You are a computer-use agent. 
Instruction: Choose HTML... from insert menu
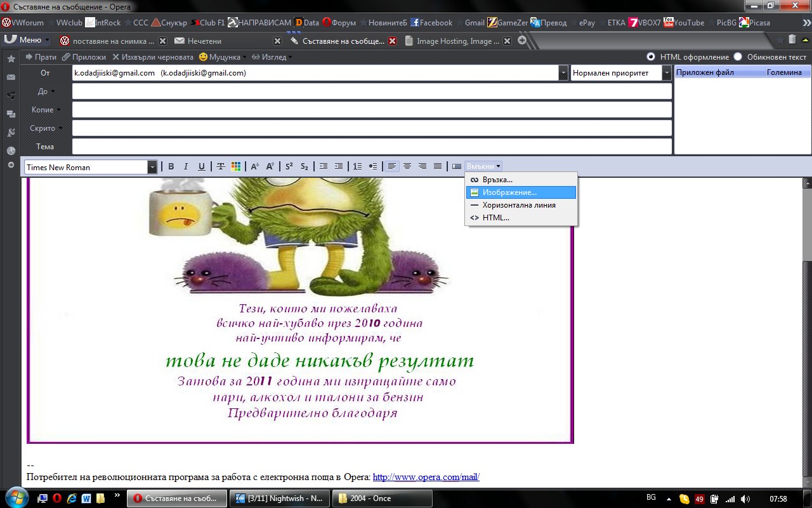pos(521,217)
